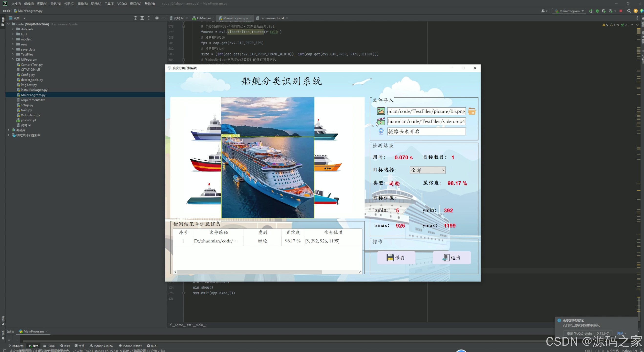
Task: Click the image import picture icon
Action: pos(381,111)
